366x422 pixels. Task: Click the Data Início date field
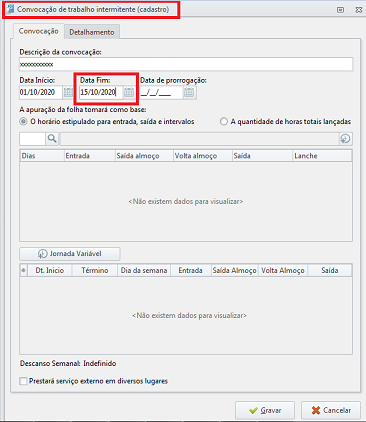(41, 92)
